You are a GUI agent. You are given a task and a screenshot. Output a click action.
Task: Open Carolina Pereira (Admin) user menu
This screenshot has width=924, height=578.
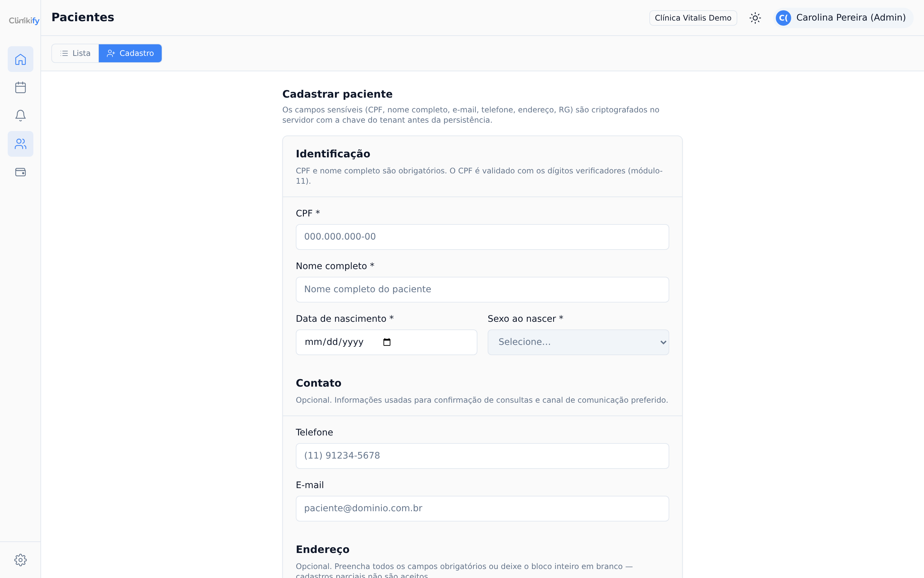(843, 18)
